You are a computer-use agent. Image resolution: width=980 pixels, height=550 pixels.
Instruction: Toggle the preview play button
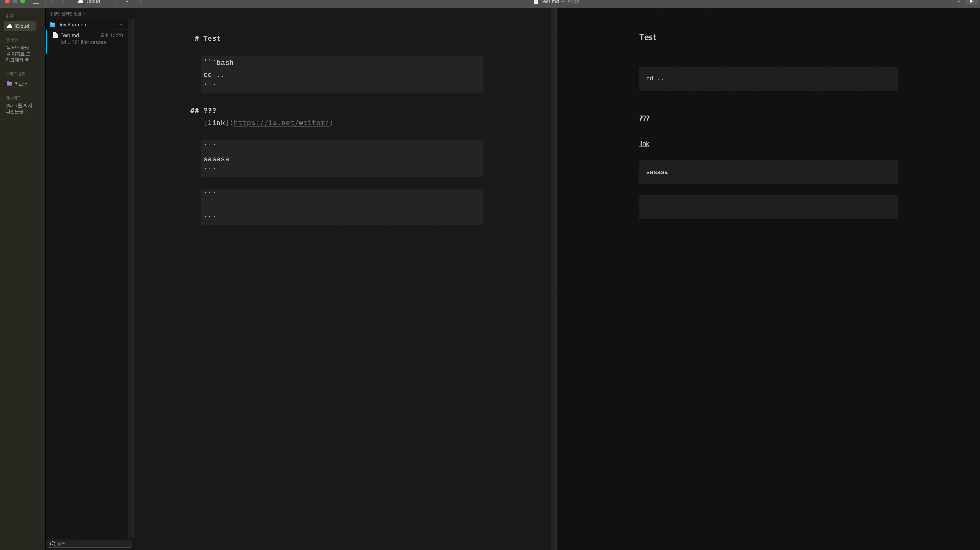(971, 2)
